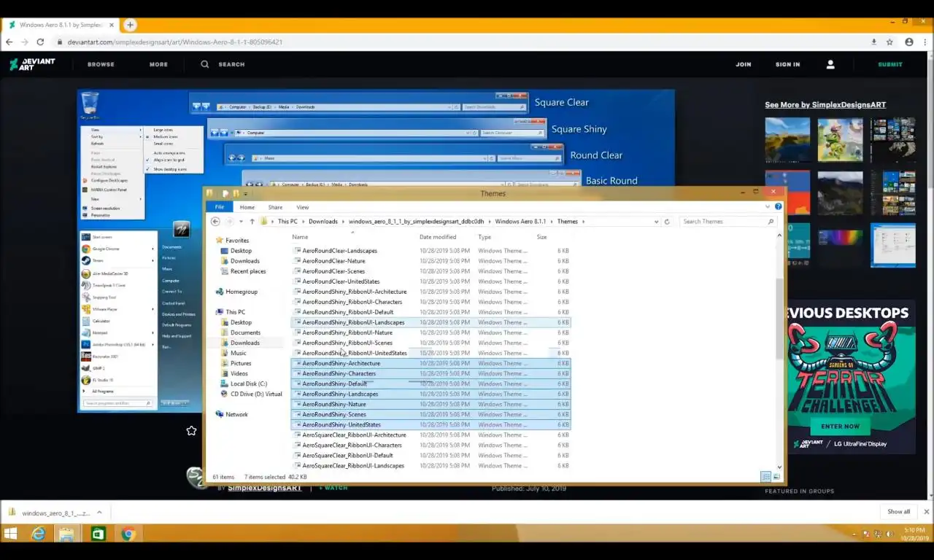
Task: Open See More by SimplexDesignsART link
Action: click(x=825, y=105)
